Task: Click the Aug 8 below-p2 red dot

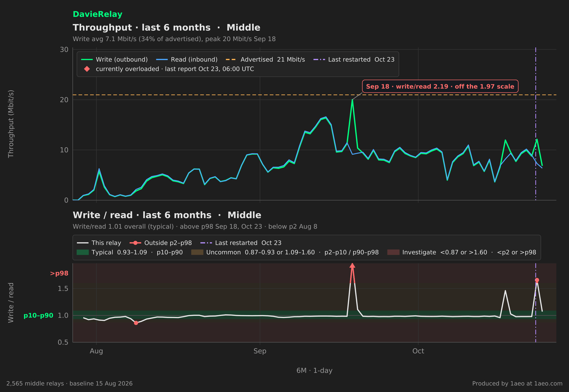Action: coord(136,323)
